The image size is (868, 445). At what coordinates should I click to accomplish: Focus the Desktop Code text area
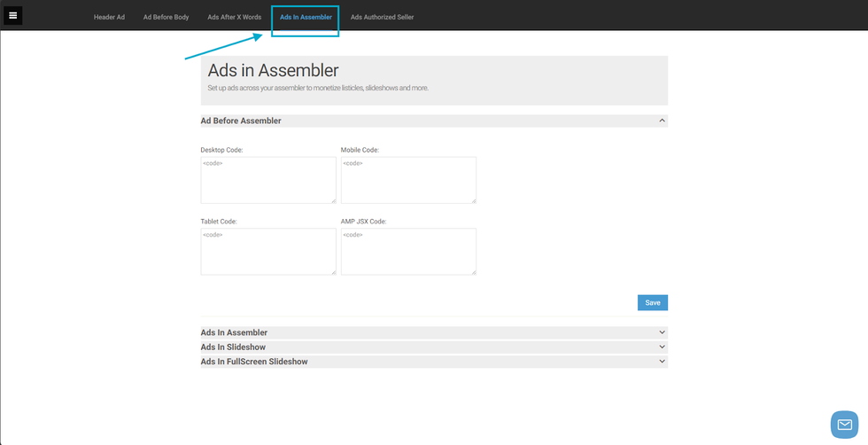pyautogui.click(x=267, y=180)
